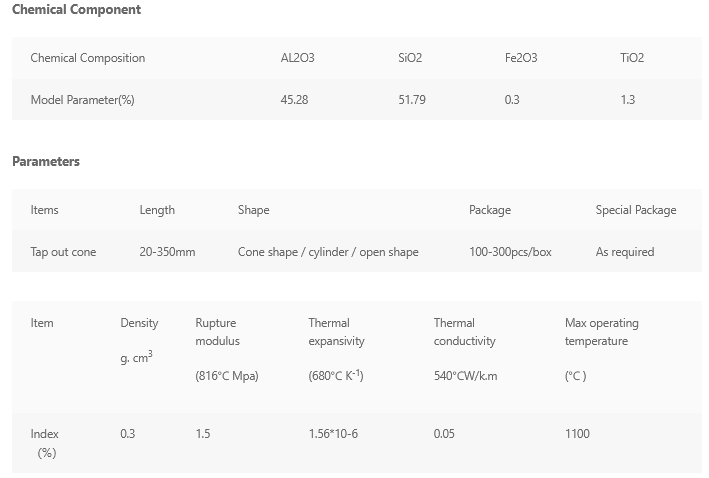Click the SiO2 column header

pos(410,58)
